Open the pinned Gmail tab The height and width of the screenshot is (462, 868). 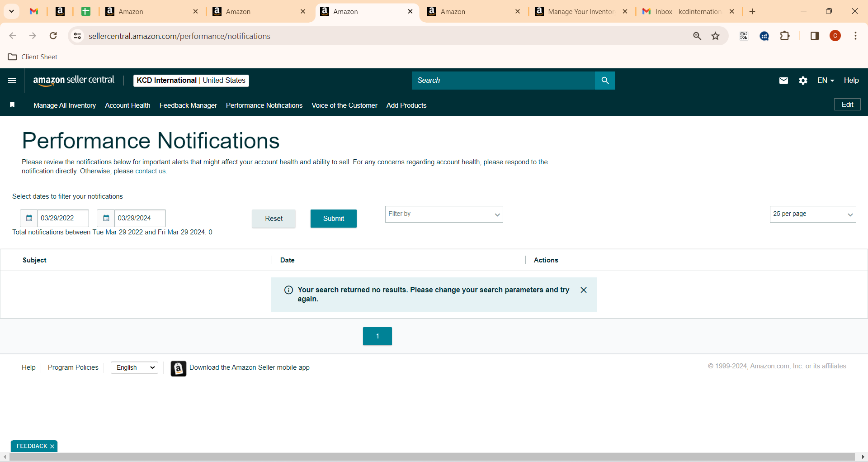pyautogui.click(x=34, y=11)
